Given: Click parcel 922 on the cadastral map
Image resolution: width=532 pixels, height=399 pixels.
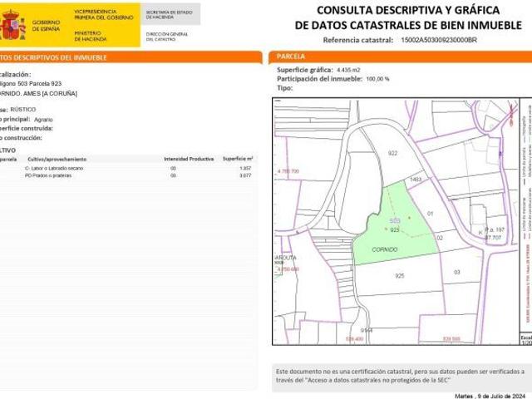Looking at the screenshot, I should point(393,154).
